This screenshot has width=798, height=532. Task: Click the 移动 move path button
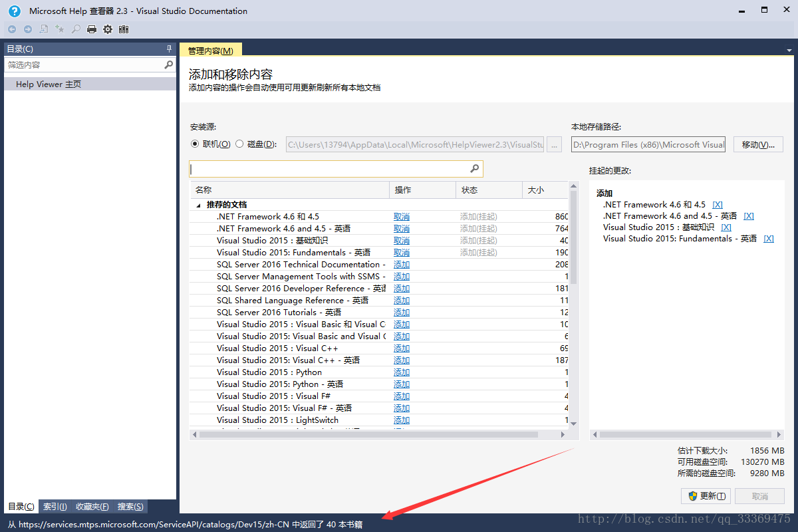(758, 144)
